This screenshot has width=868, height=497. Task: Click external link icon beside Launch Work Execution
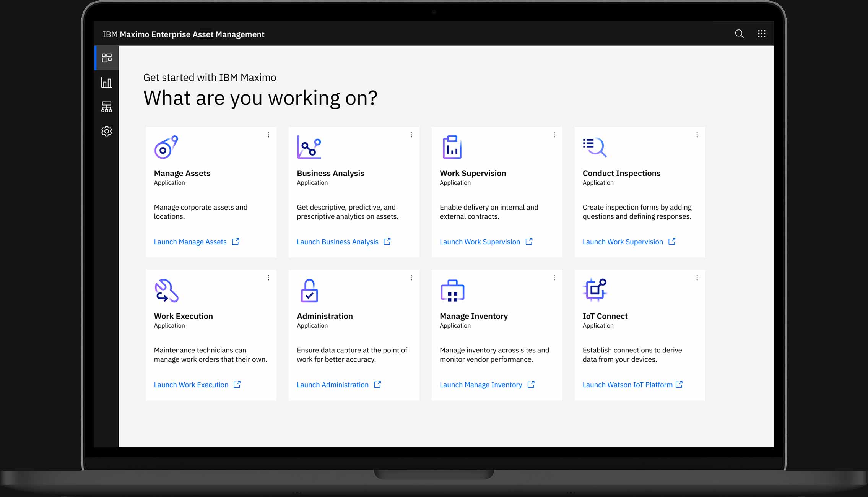(x=237, y=385)
